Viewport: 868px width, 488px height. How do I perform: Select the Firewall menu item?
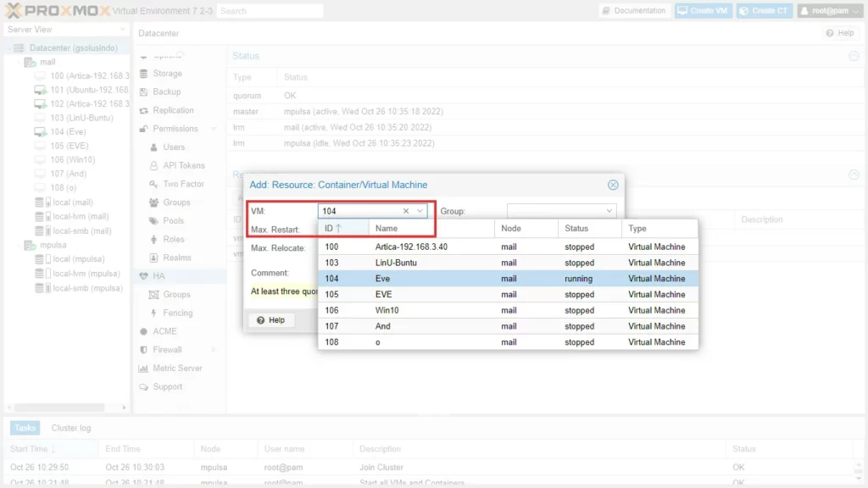[167, 350]
